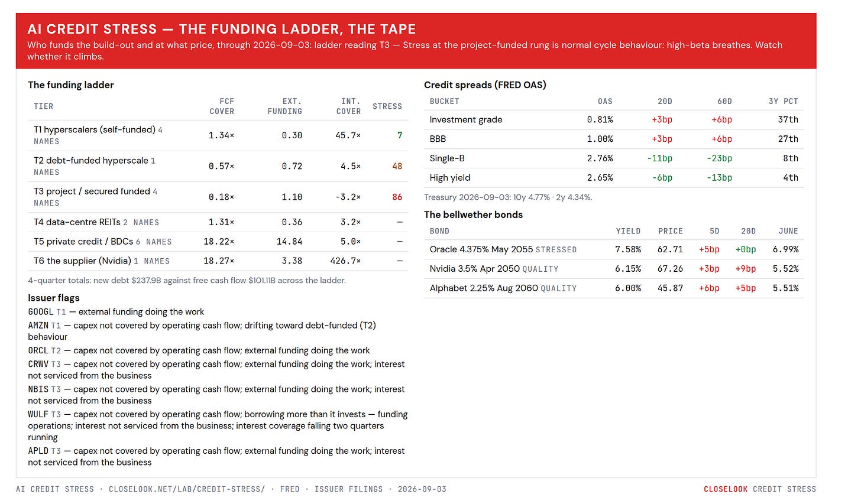Select the OAS column header
The height and width of the screenshot is (504, 861).
[x=606, y=102]
